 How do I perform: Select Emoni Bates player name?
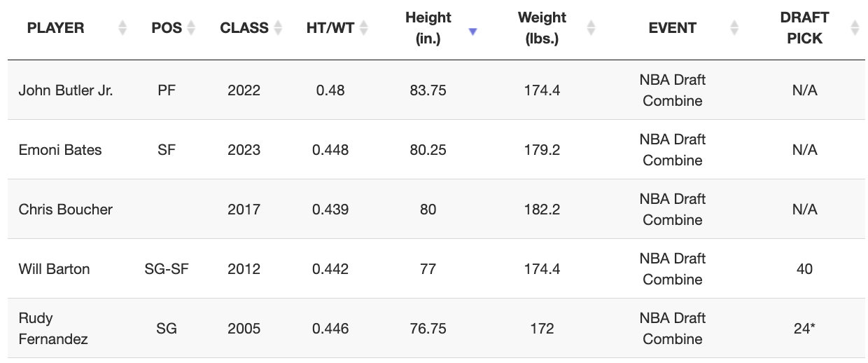pos(60,150)
